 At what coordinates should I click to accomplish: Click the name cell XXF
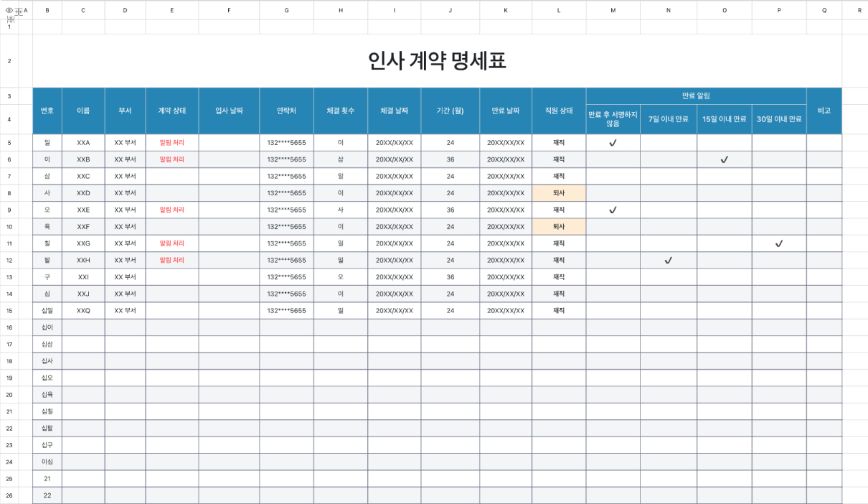pos(83,227)
